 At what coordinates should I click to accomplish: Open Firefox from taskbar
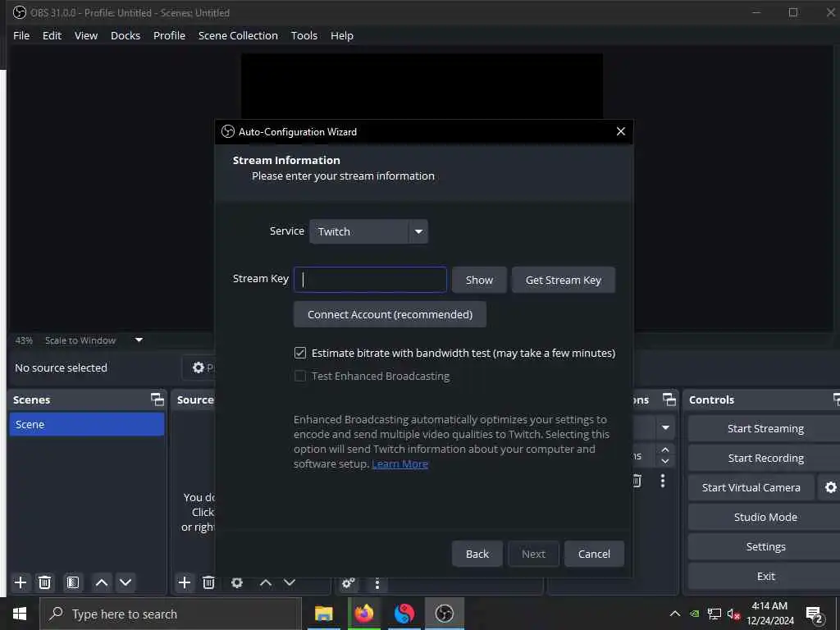point(363,614)
